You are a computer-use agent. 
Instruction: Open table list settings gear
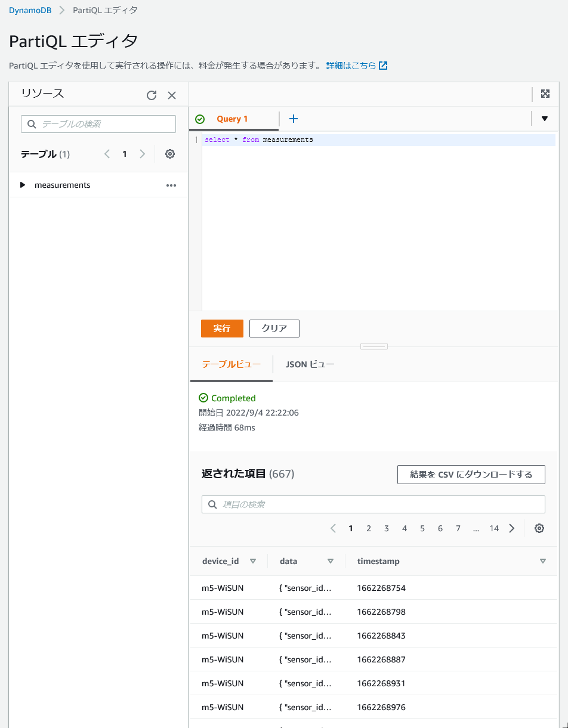coord(170,154)
